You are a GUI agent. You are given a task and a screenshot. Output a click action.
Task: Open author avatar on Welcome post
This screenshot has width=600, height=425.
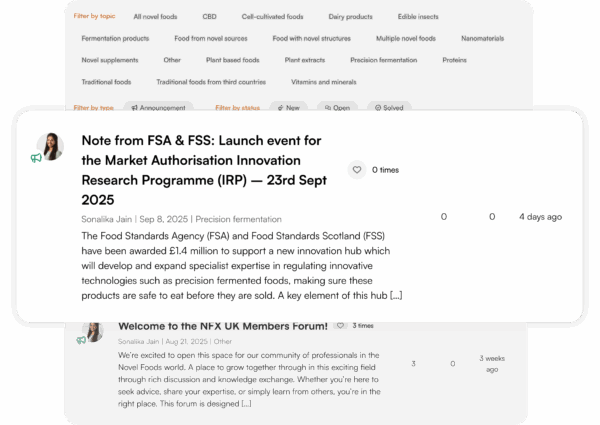[x=93, y=329]
